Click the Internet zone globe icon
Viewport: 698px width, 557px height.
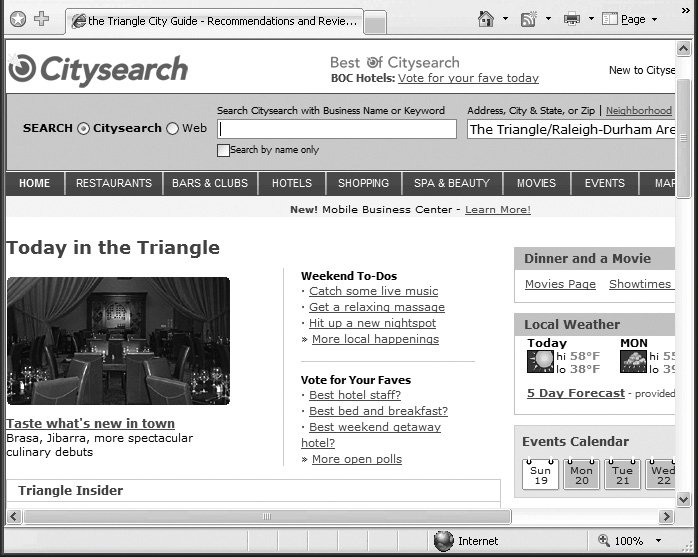click(x=444, y=541)
